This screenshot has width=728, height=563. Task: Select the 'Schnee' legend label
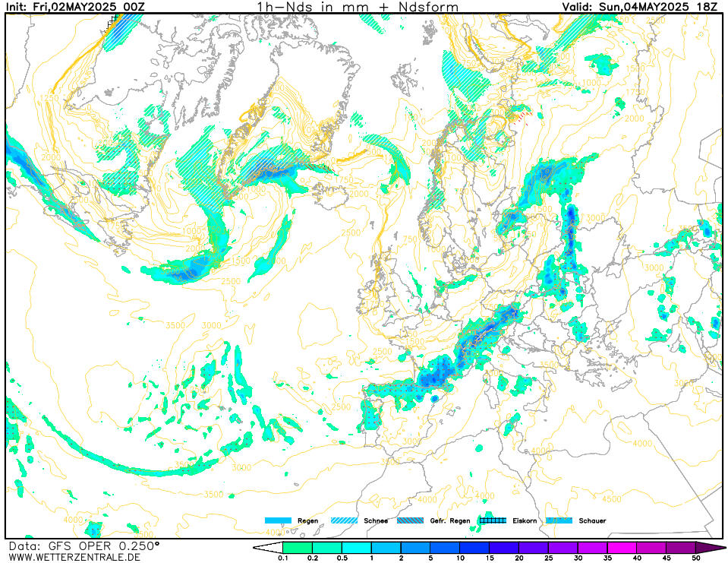(x=376, y=520)
